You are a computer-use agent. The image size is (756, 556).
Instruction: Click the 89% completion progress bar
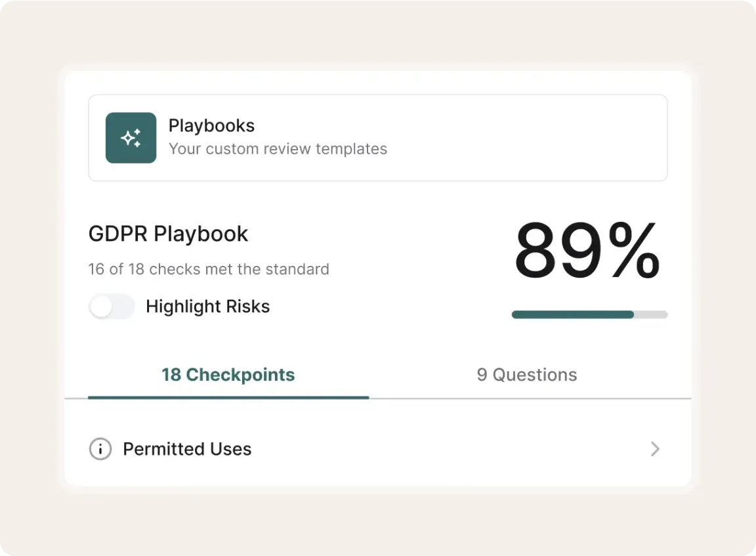pos(589,314)
